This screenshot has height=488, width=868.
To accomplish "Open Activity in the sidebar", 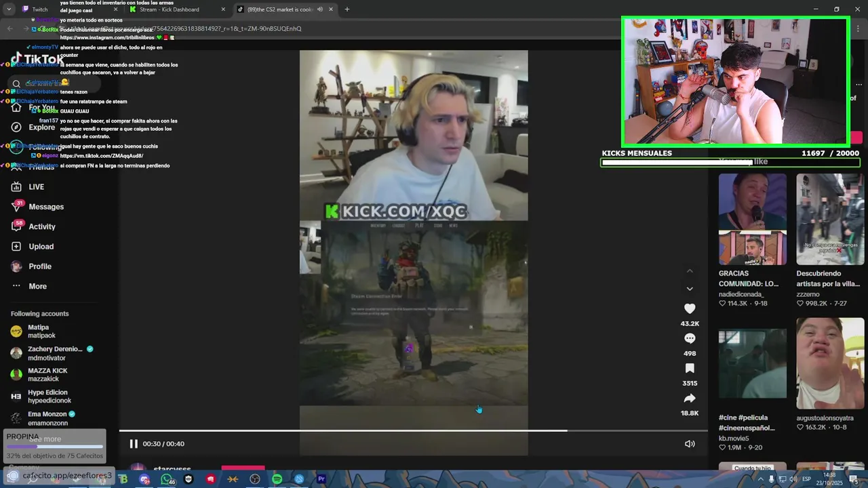I will pyautogui.click(x=42, y=226).
